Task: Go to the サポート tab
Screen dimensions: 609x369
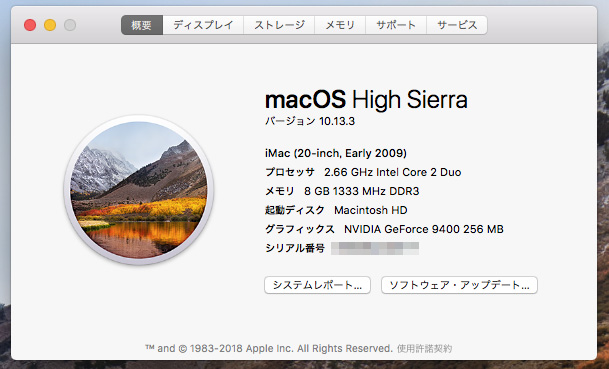Action: [396, 25]
